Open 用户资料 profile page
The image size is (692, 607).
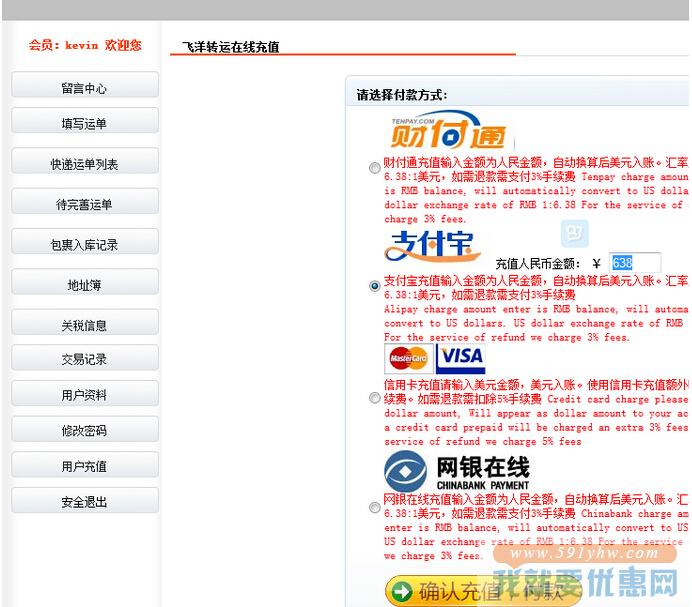click(x=85, y=393)
